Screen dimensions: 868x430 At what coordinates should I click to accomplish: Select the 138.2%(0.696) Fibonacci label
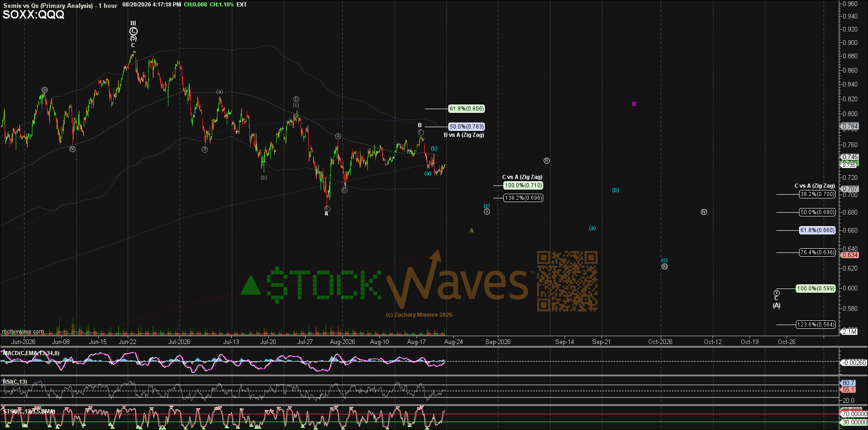pos(523,198)
